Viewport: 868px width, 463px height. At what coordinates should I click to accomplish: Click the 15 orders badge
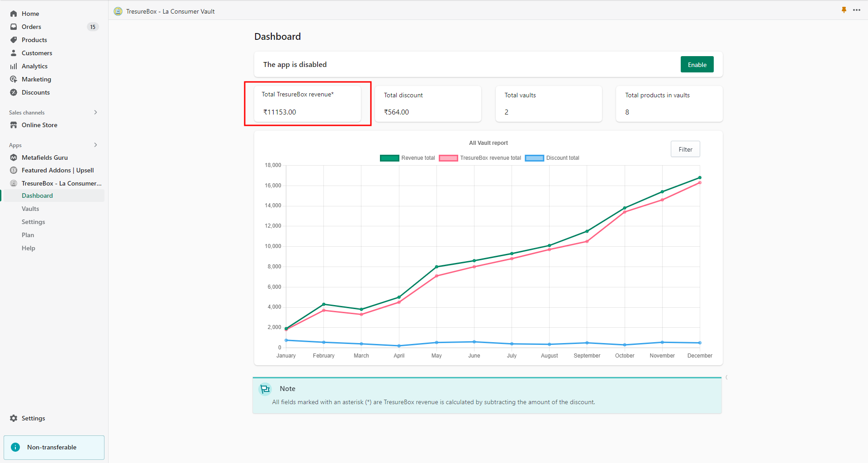click(x=93, y=27)
